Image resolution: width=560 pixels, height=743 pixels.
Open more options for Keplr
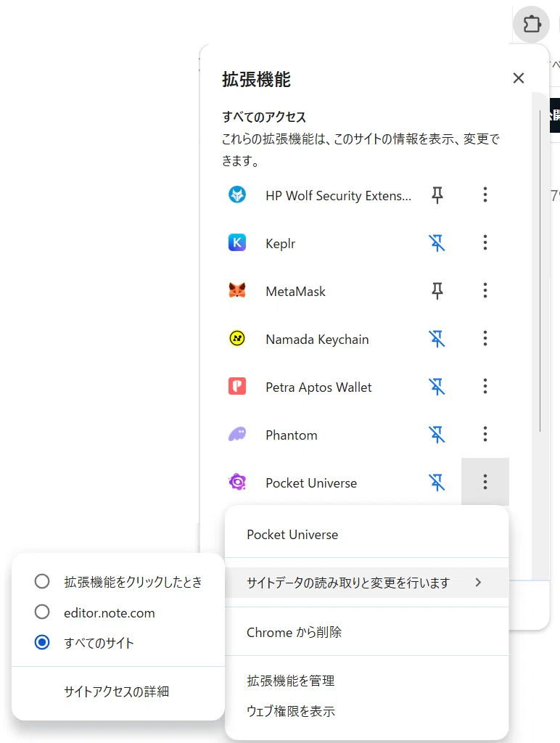485,242
